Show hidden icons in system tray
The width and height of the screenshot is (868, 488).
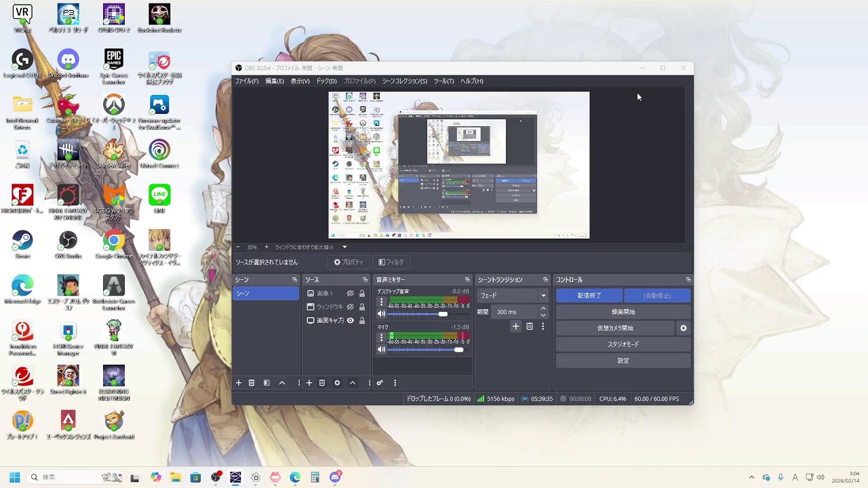(751, 477)
